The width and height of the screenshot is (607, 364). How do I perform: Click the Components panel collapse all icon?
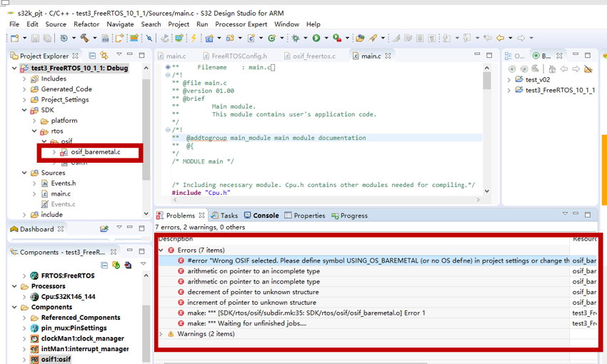click(x=104, y=265)
